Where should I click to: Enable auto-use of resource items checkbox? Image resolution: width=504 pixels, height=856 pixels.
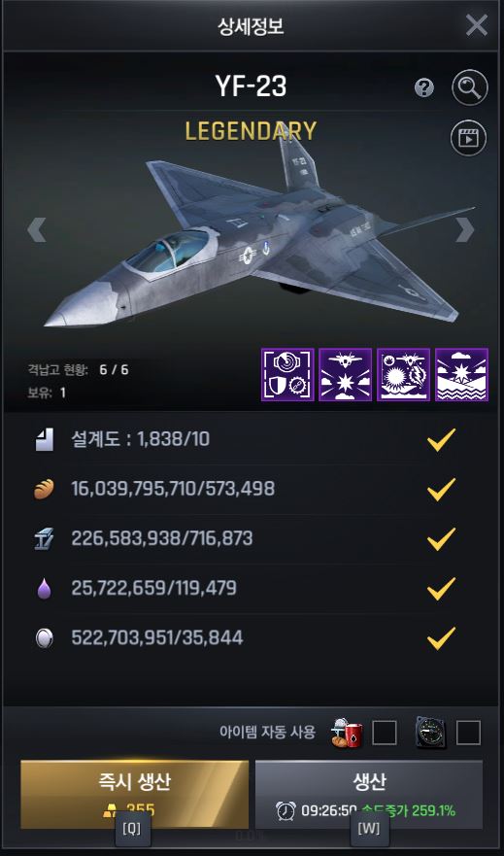(384, 733)
